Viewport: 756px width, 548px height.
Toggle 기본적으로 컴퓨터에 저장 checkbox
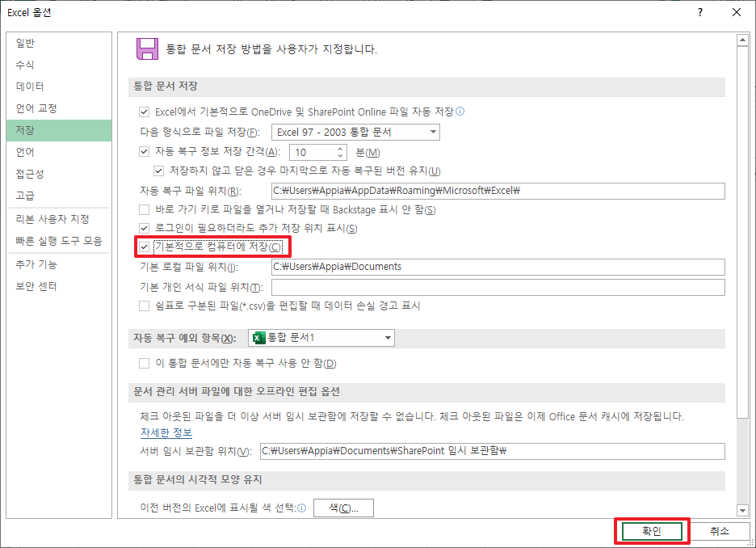tap(144, 247)
